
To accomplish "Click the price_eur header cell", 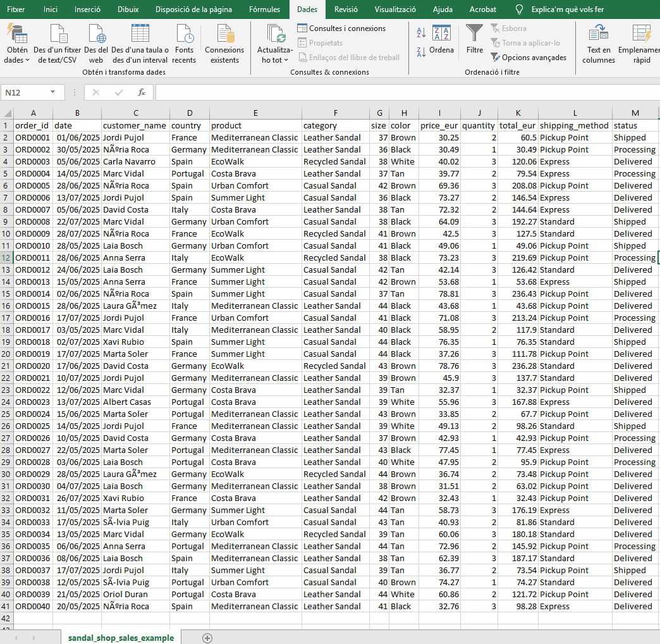I will (x=440, y=125).
